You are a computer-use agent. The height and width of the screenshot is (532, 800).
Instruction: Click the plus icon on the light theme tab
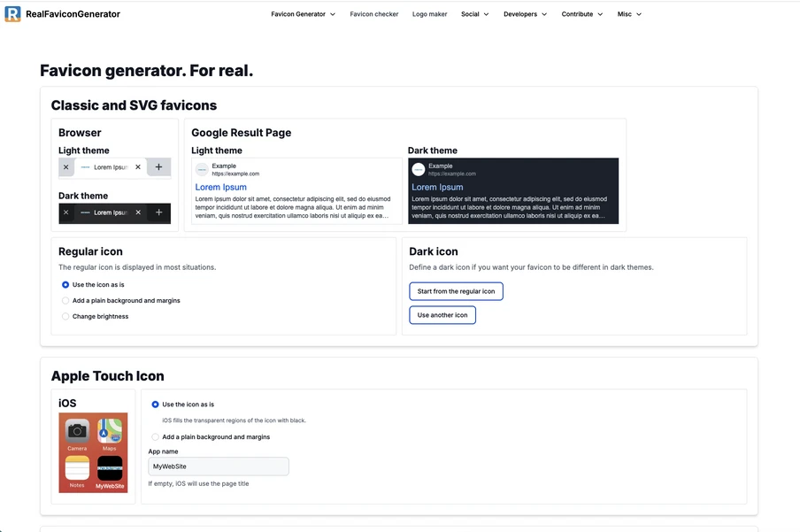point(158,166)
